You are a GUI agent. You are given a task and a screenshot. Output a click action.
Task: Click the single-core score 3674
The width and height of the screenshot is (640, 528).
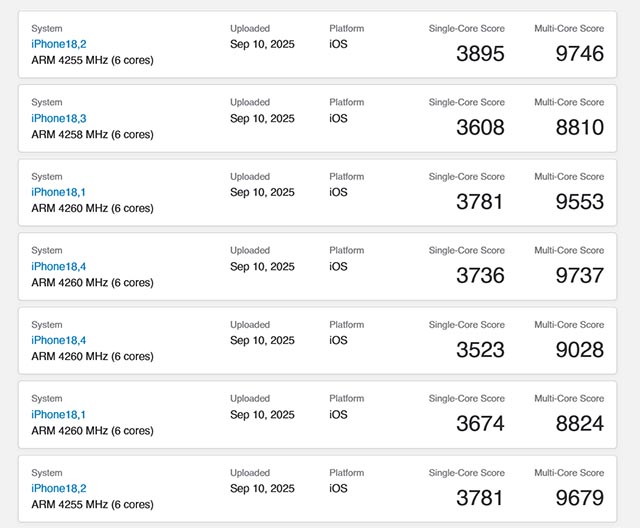click(480, 424)
